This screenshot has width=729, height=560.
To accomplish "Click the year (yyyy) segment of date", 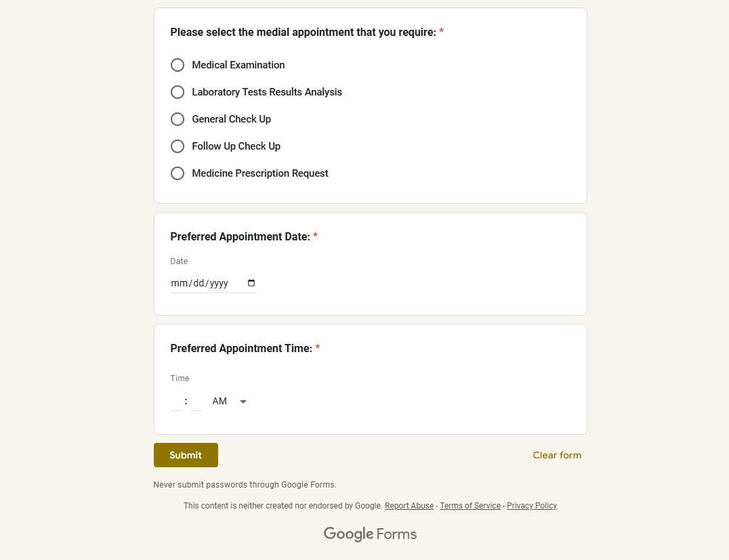I will tap(219, 283).
